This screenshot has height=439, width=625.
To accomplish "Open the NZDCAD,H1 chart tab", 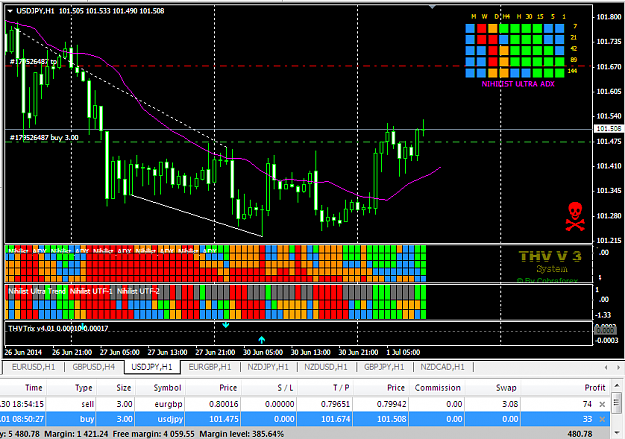I will pyautogui.click(x=442, y=367).
